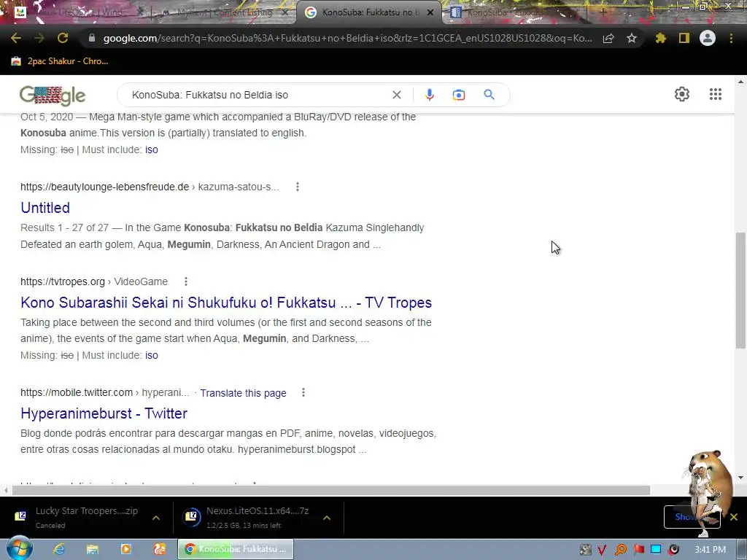The height and width of the screenshot is (560, 747).
Task: Launch Internet Explorer from taskbar
Action: click(x=59, y=549)
